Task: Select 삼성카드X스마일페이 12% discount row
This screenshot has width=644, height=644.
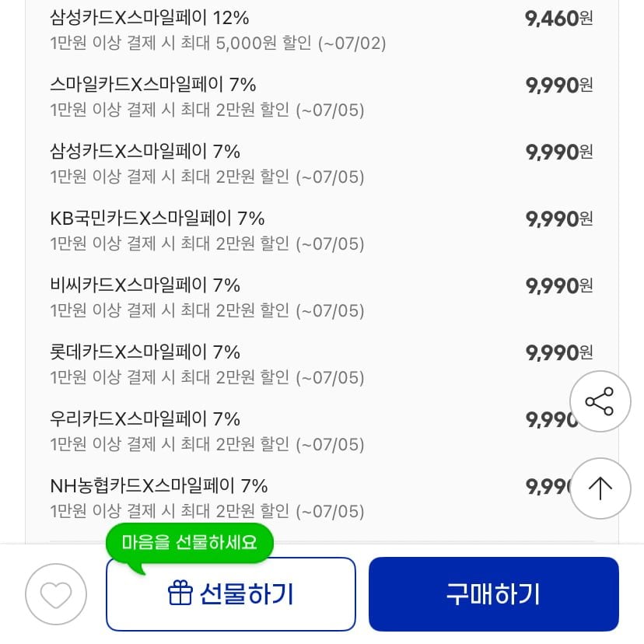Action: 321,30
